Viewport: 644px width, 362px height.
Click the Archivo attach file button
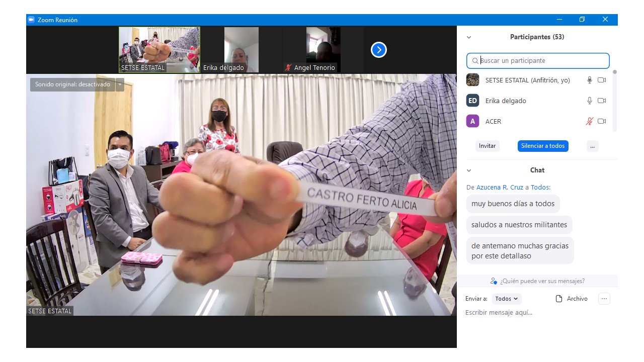click(x=572, y=299)
